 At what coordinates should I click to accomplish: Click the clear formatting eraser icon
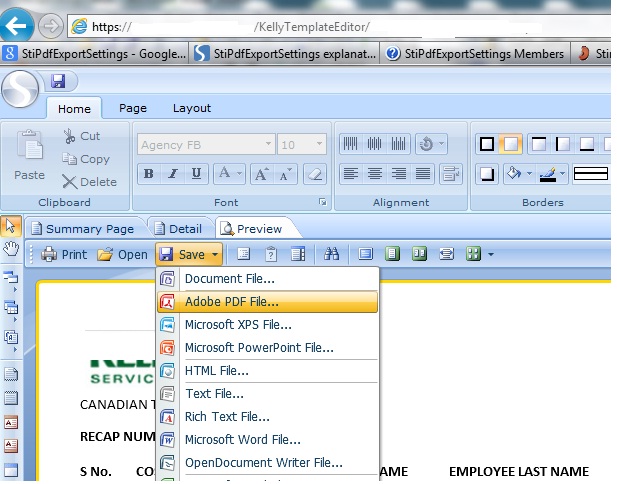[x=315, y=174]
